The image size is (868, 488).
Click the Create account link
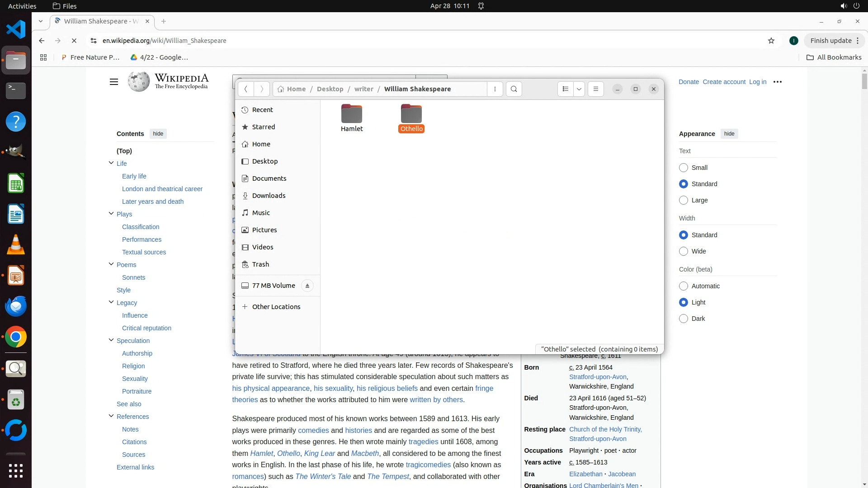(x=724, y=82)
